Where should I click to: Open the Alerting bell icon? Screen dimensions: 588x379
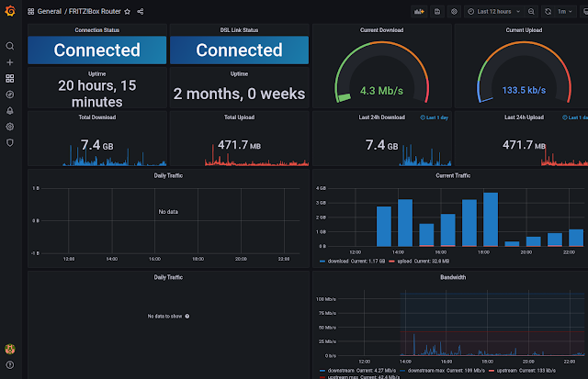10,110
